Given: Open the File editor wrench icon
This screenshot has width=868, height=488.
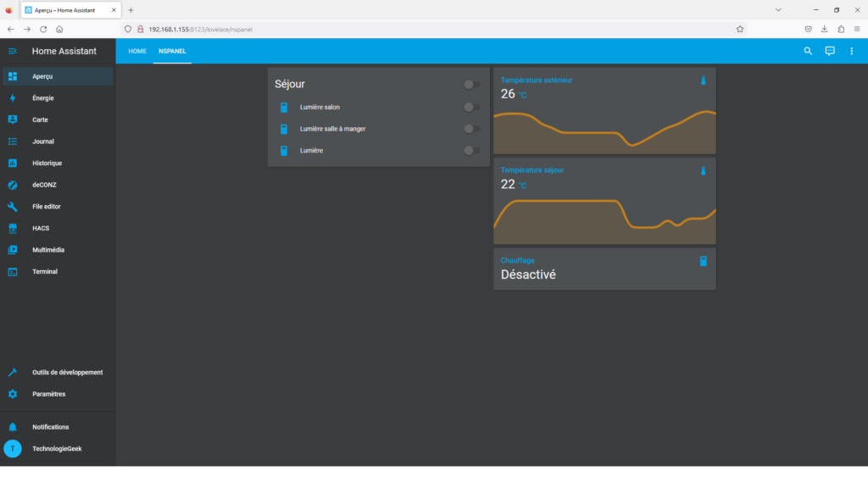Looking at the screenshot, I should click(13, 207).
